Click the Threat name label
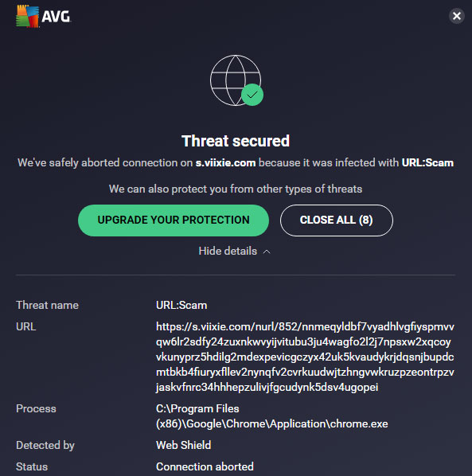Screen dimensions: 472x476 (47, 306)
